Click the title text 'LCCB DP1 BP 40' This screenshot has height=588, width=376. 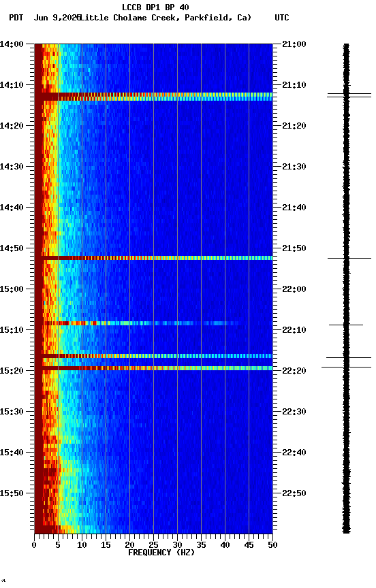tap(155, 7)
